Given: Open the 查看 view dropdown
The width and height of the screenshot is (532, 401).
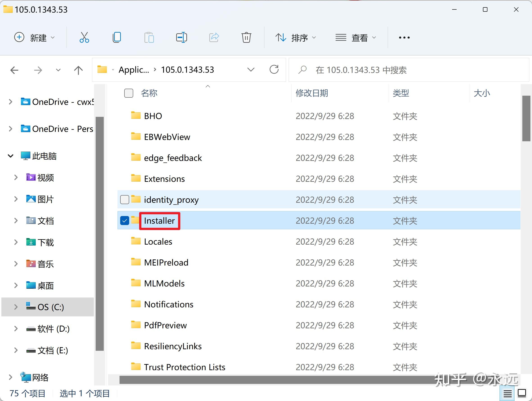Looking at the screenshot, I should pos(356,38).
